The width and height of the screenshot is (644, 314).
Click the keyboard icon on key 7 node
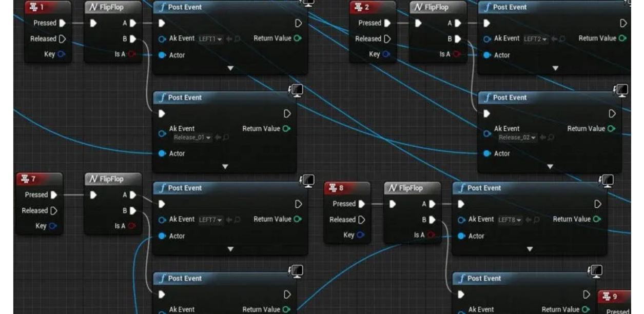point(24,179)
